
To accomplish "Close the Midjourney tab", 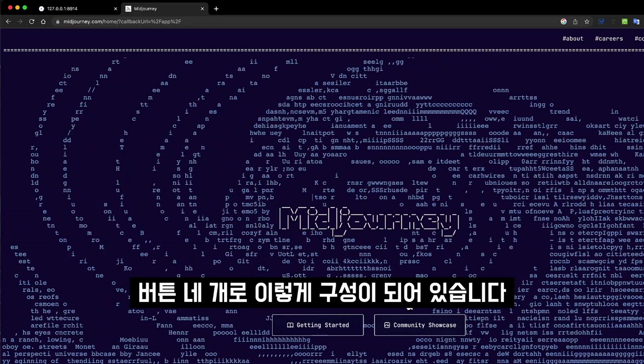I will [x=202, y=9].
